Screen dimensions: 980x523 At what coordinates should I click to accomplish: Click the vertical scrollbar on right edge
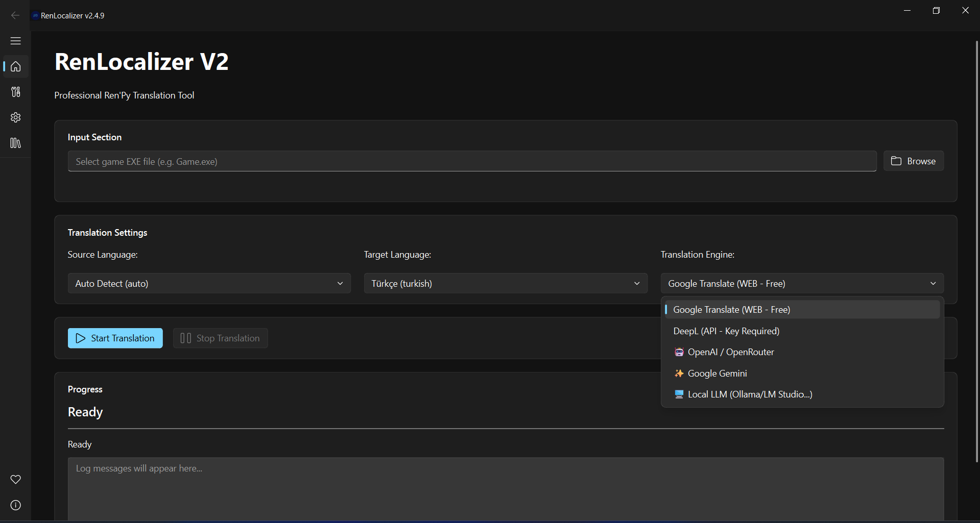tap(976, 250)
